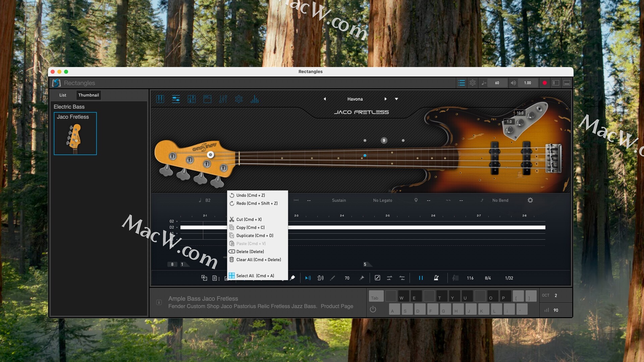The image size is (644, 362).
Task: Choose Duplicate from the context menu
Action: 257,236
